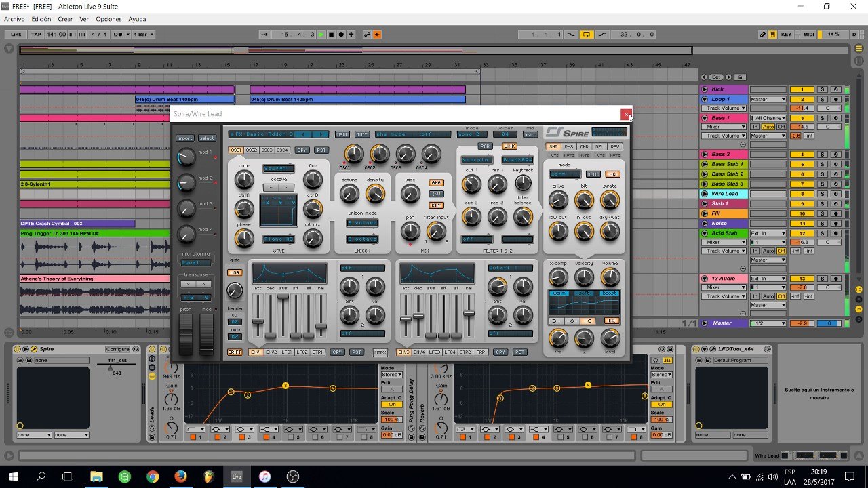Open the quantization 1 Bar dropdown

pyautogui.click(x=143, y=34)
